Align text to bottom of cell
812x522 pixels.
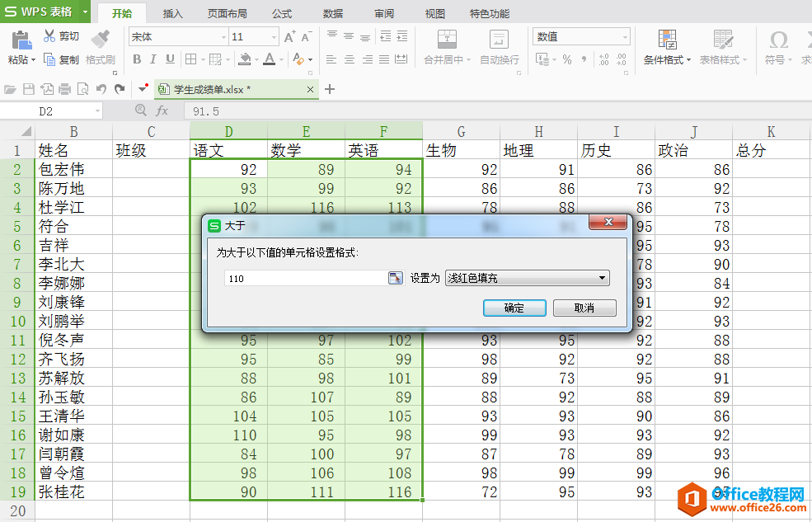[x=365, y=36]
